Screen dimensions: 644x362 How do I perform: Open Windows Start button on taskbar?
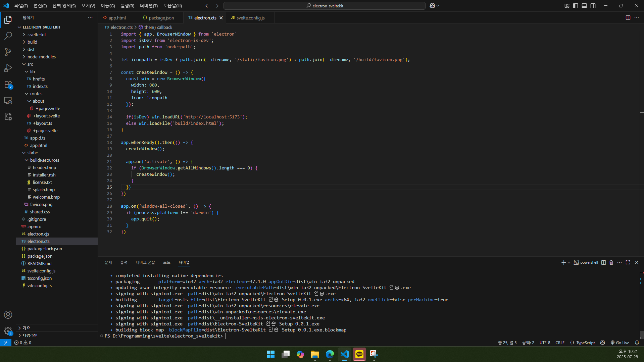pos(270,354)
